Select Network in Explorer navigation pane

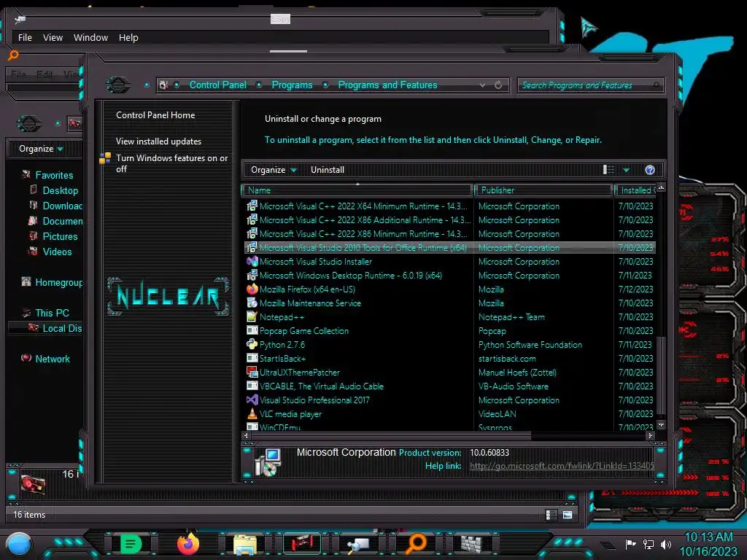[53, 359]
